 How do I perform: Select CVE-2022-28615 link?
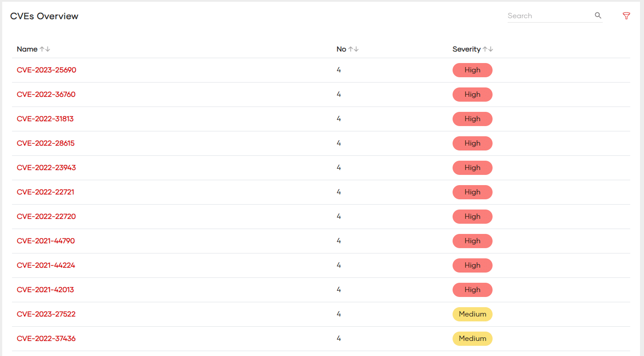[x=45, y=143]
